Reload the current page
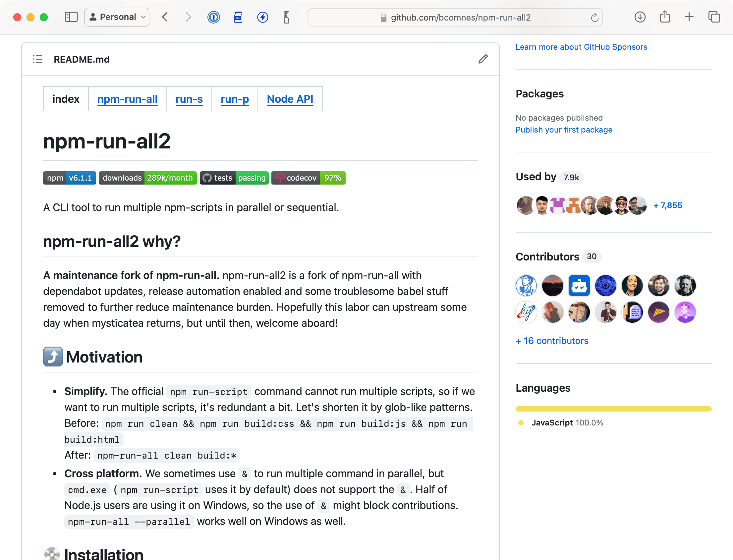Viewport: 733px width, 560px height. 594,17
